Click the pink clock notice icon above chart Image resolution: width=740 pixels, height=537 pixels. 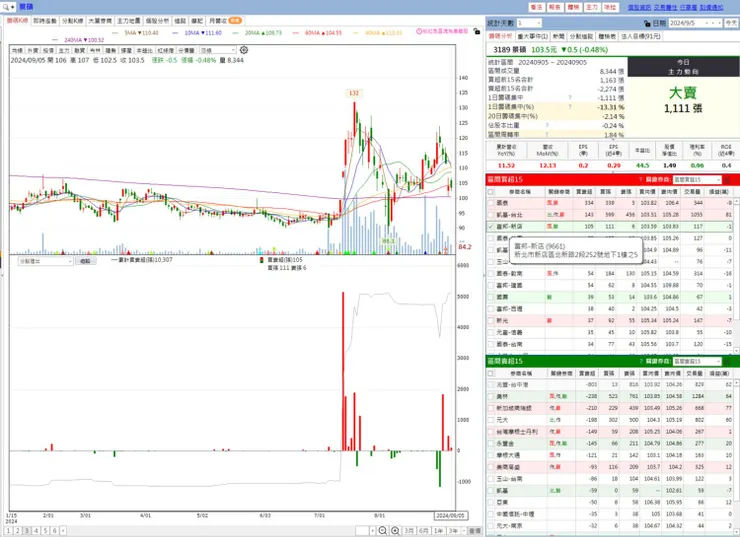click(x=419, y=31)
